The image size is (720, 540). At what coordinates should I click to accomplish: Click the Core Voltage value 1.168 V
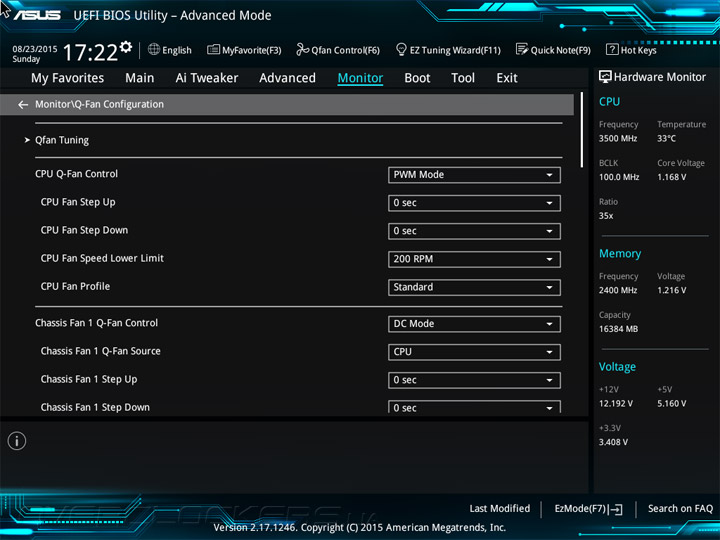pos(672,177)
